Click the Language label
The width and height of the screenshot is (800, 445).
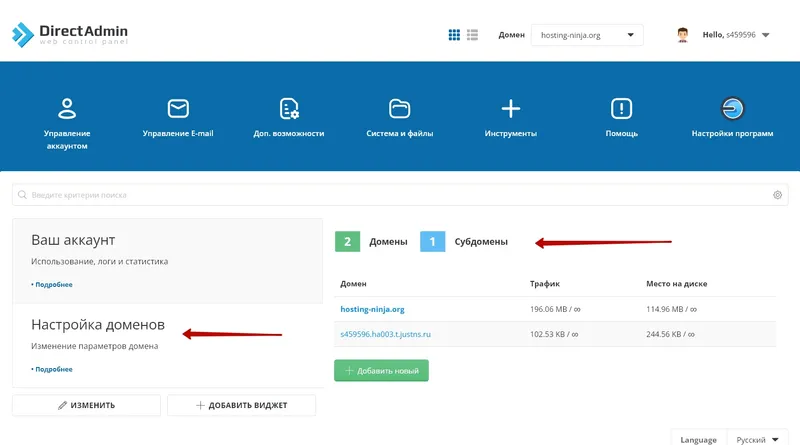tap(698, 439)
